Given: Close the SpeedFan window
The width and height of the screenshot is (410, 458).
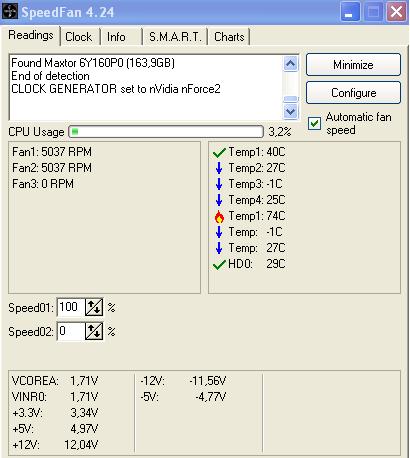Looking at the screenshot, I should (396, 12).
